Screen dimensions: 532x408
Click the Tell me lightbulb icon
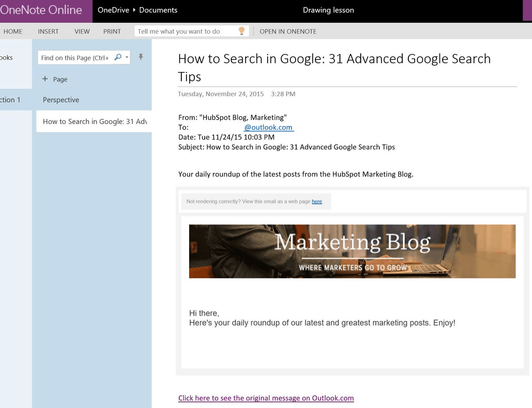point(242,31)
